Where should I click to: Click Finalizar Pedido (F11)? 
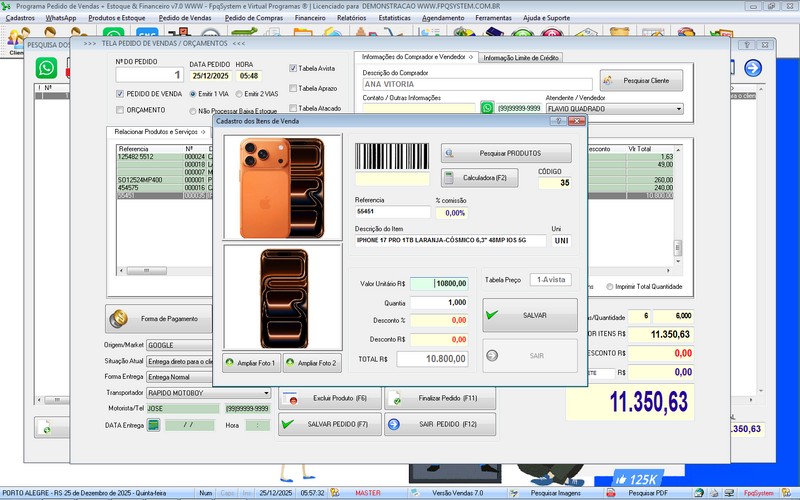(x=440, y=398)
